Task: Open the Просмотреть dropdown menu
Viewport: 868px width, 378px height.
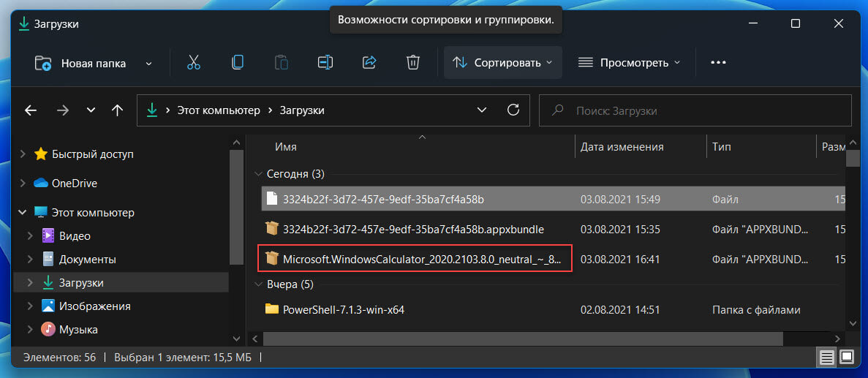Action: click(x=629, y=63)
